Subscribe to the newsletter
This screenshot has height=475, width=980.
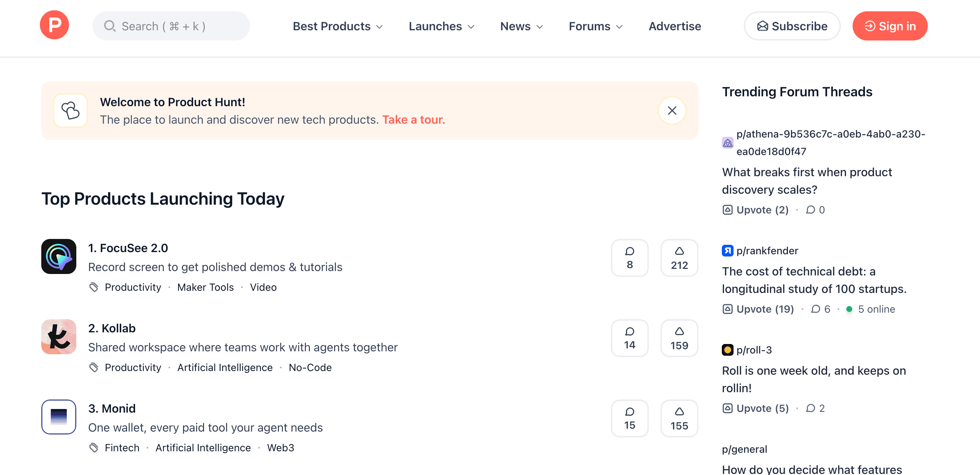tap(792, 26)
